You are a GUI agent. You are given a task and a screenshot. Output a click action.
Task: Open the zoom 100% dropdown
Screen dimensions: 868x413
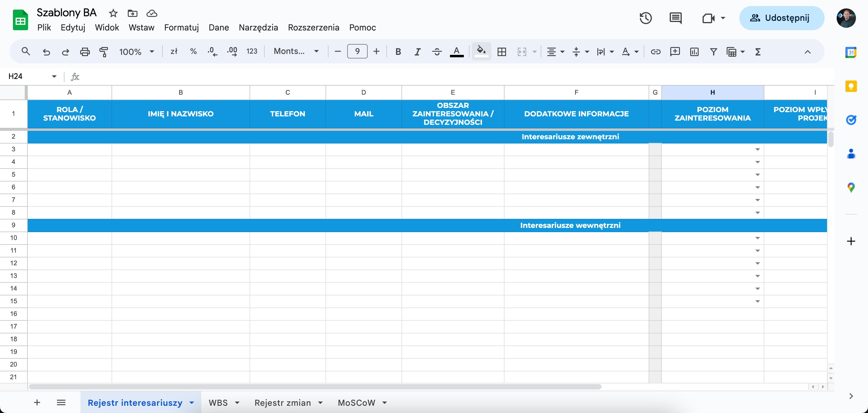click(x=137, y=52)
